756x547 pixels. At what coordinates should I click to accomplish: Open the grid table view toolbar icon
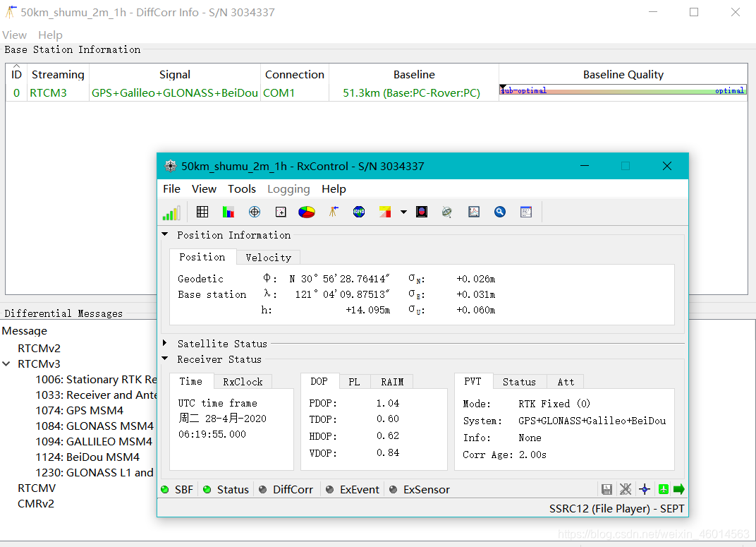(202, 212)
